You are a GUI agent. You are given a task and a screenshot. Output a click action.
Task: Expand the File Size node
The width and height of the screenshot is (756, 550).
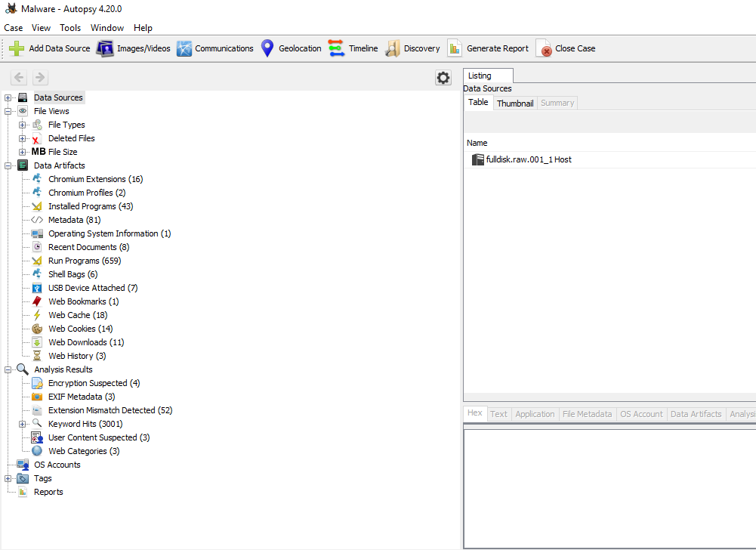tap(22, 152)
